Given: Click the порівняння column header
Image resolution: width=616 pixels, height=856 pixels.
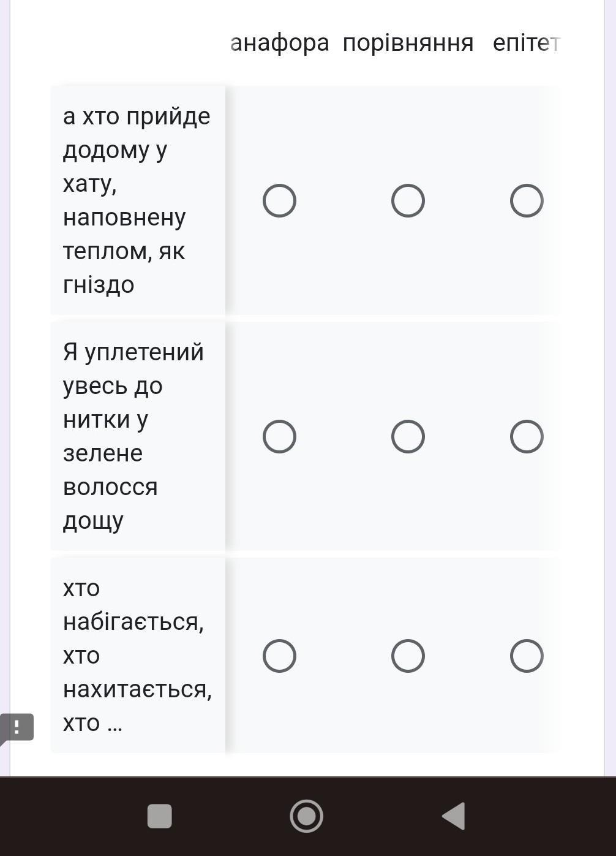Looking at the screenshot, I should coord(408,44).
